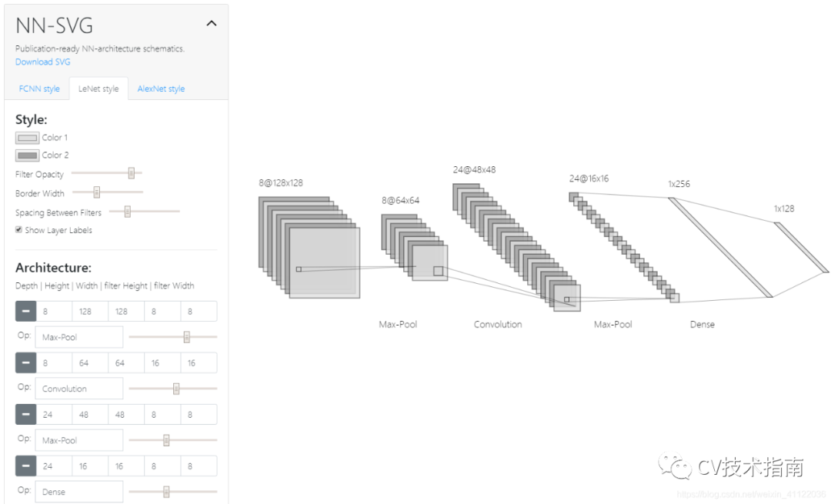Screen dimensions: 831x504
Task: Open the Convolution Op dropdown
Action: pos(79,389)
